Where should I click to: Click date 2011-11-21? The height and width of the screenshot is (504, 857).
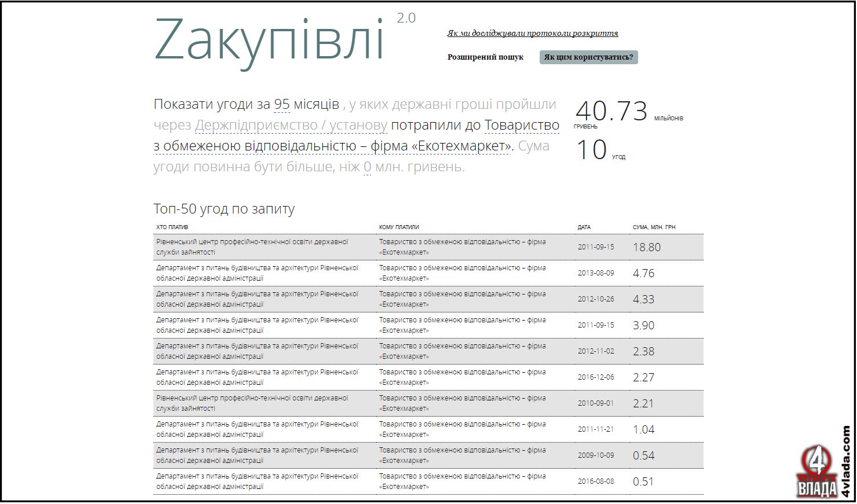(596, 429)
